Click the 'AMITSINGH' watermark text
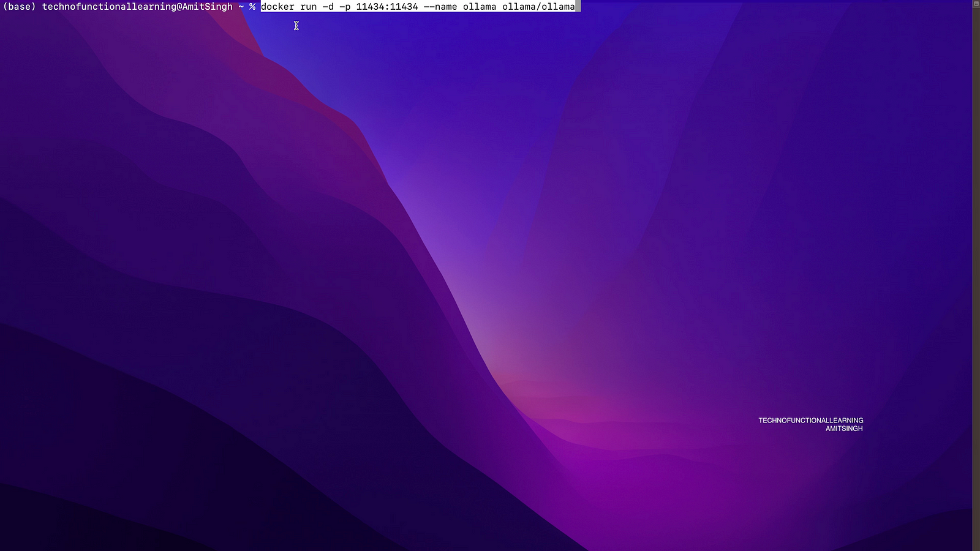Image resolution: width=980 pixels, height=551 pixels. tap(843, 429)
